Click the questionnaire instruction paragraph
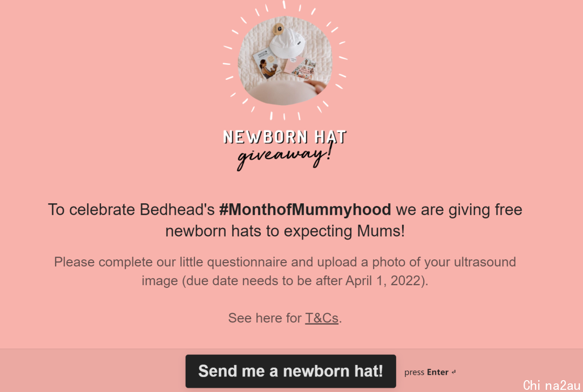The height and width of the screenshot is (392, 583). pos(285,271)
